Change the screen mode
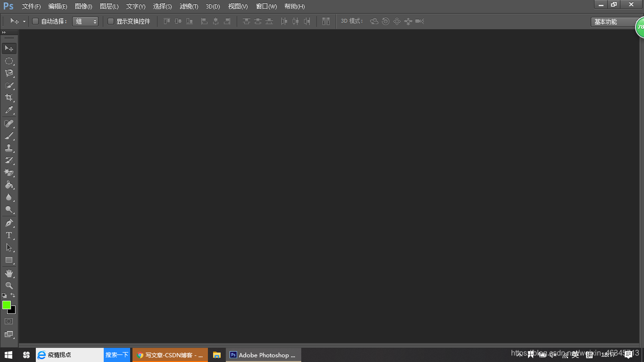This screenshot has height=362, width=644. click(x=9, y=334)
